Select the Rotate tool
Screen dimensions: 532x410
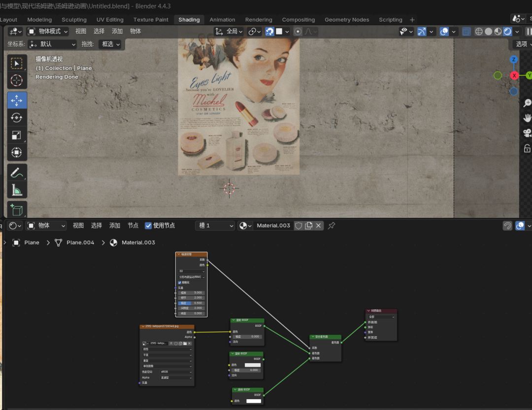pyautogui.click(x=17, y=118)
